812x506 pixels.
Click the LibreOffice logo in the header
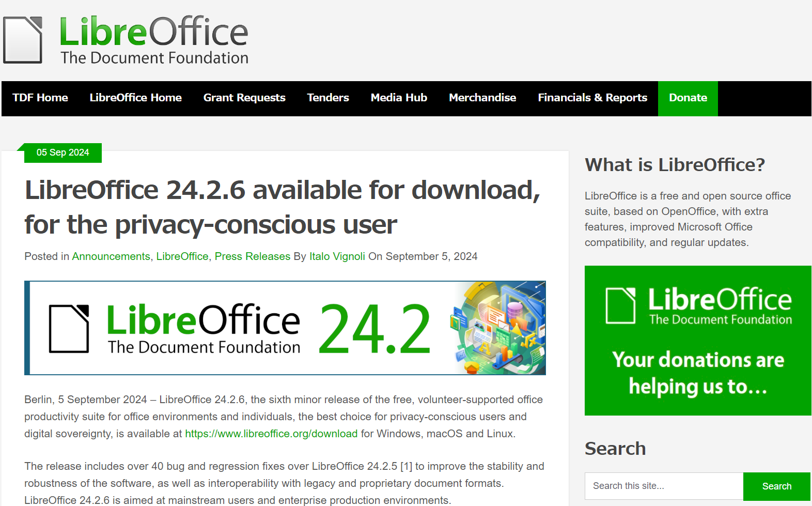(x=126, y=40)
